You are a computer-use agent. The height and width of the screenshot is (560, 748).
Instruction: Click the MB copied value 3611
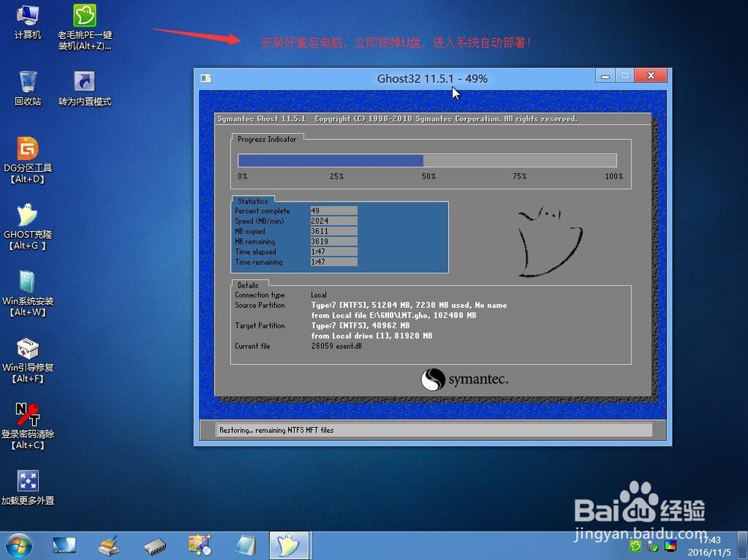(334, 231)
